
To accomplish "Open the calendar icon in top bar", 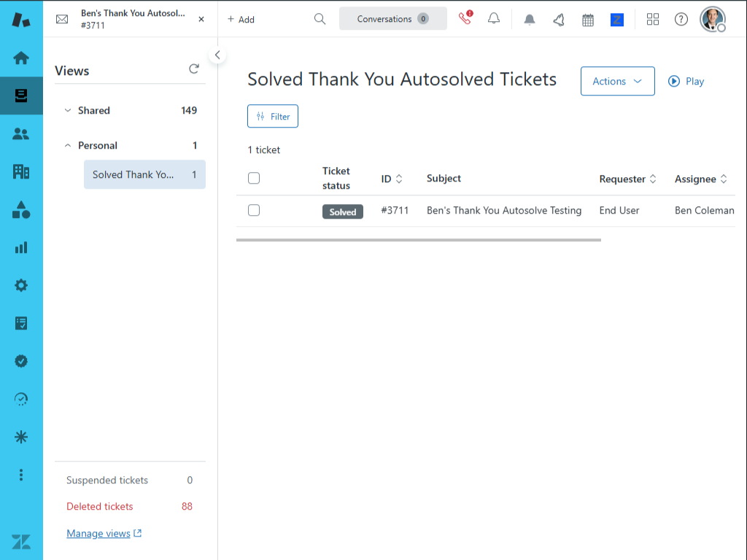I will (588, 20).
